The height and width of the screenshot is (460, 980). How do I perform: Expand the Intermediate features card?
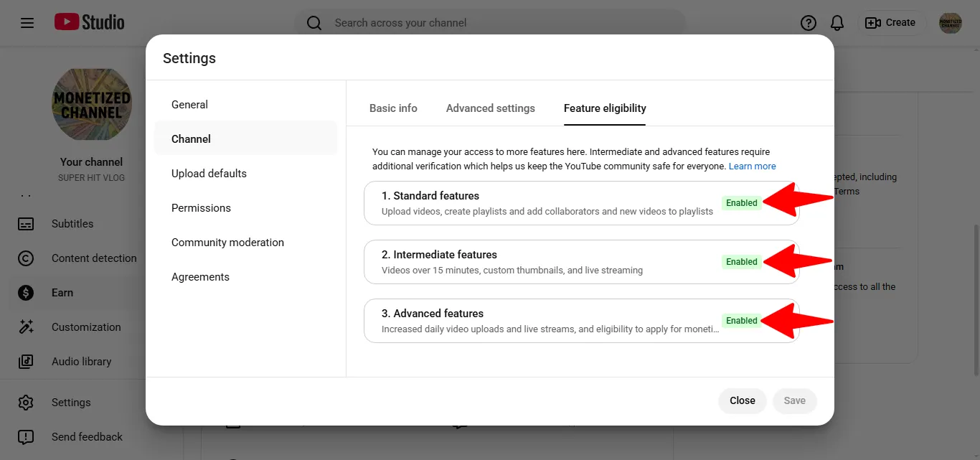click(581, 262)
